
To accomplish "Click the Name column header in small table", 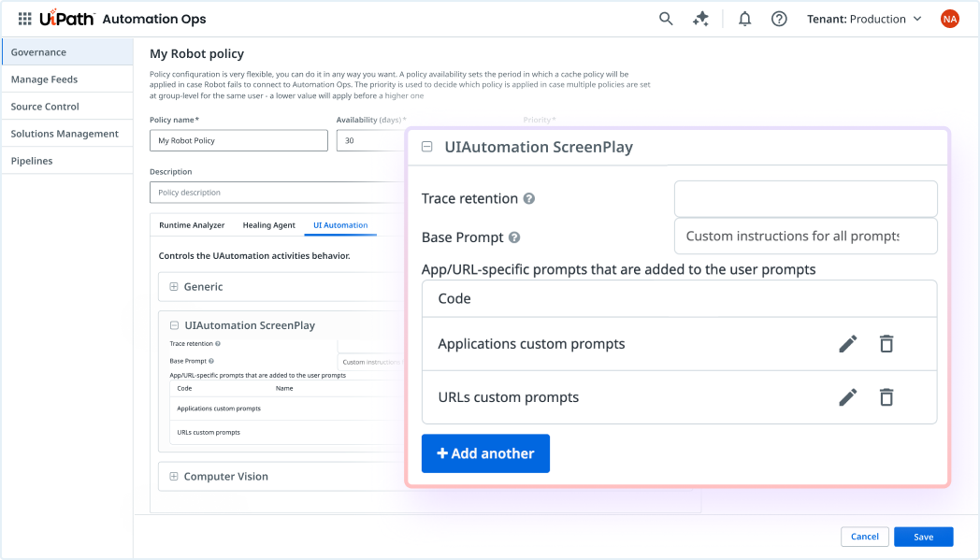I will [284, 388].
